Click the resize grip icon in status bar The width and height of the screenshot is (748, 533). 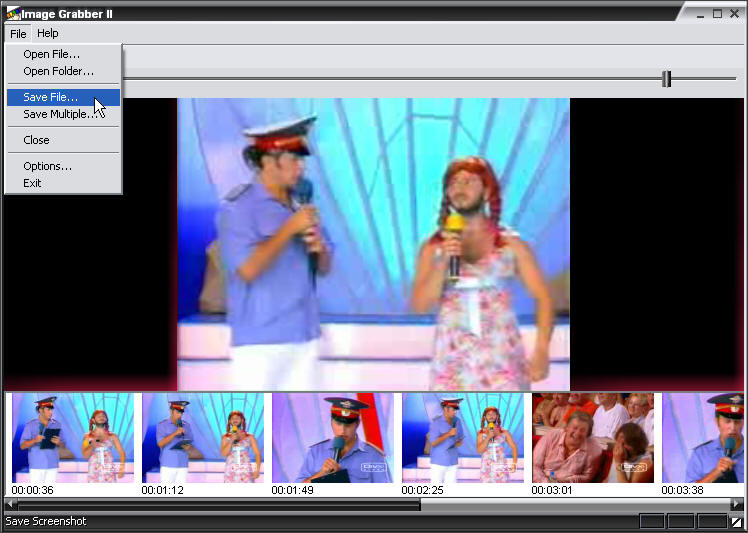(738, 522)
